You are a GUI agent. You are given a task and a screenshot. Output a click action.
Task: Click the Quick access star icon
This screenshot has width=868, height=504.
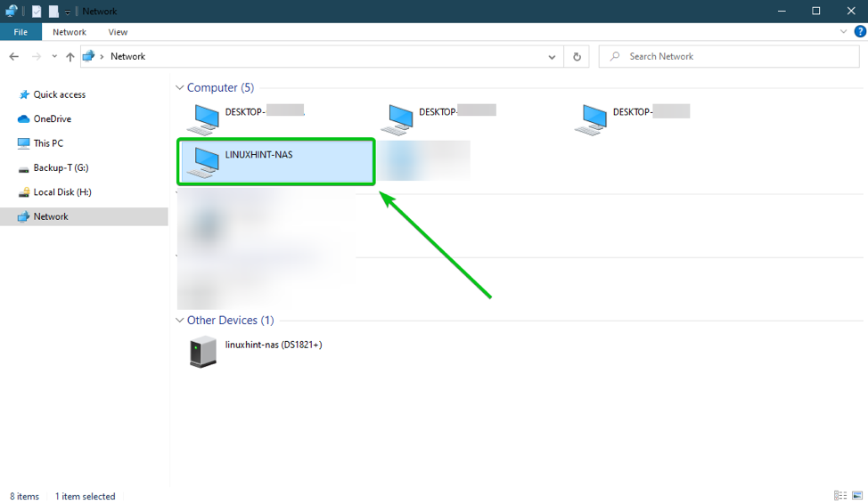[24, 94]
